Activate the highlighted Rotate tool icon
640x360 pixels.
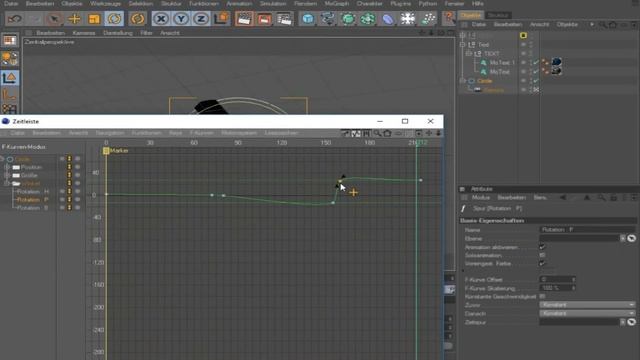coord(114,19)
